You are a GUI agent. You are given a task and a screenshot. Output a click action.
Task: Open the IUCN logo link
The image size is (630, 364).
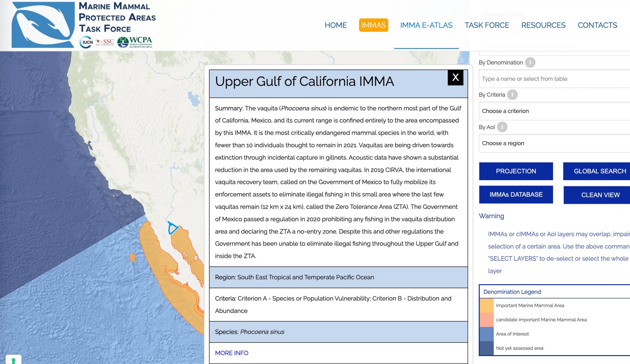coord(86,42)
